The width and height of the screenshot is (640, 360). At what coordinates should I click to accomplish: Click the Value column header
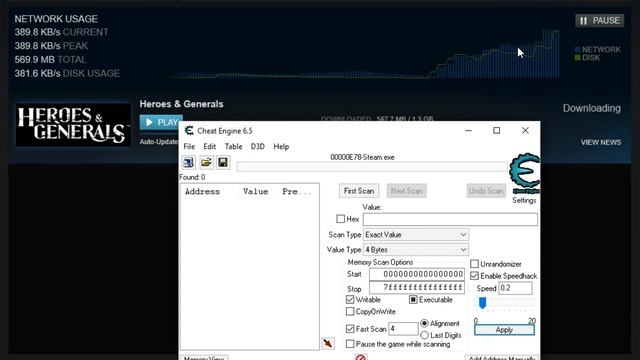click(x=256, y=191)
